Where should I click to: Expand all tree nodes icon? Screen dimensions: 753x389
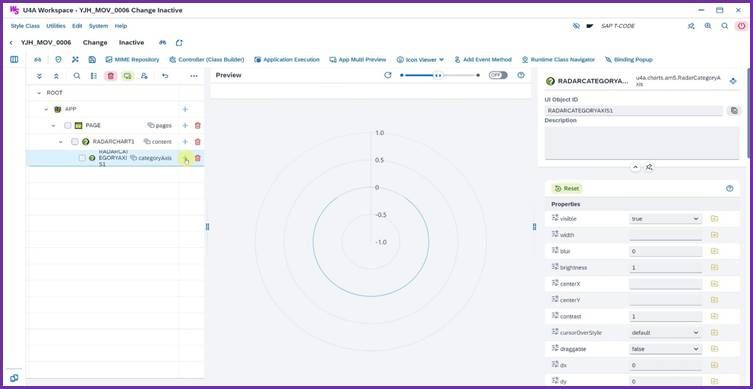(39, 76)
